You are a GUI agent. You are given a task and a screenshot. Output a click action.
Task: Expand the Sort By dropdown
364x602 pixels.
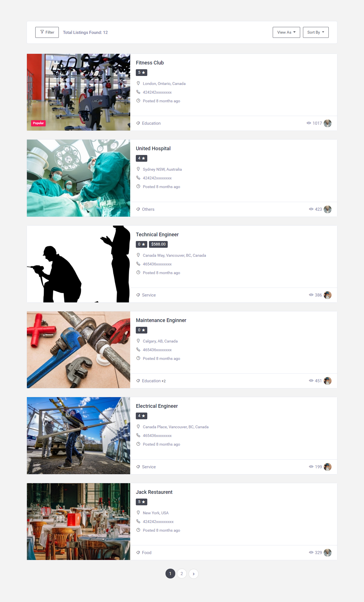click(x=316, y=32)
